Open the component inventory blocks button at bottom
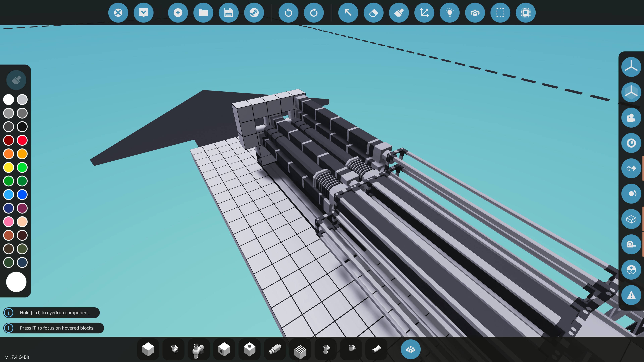This screenshot has width=644, height=362. 411,349
